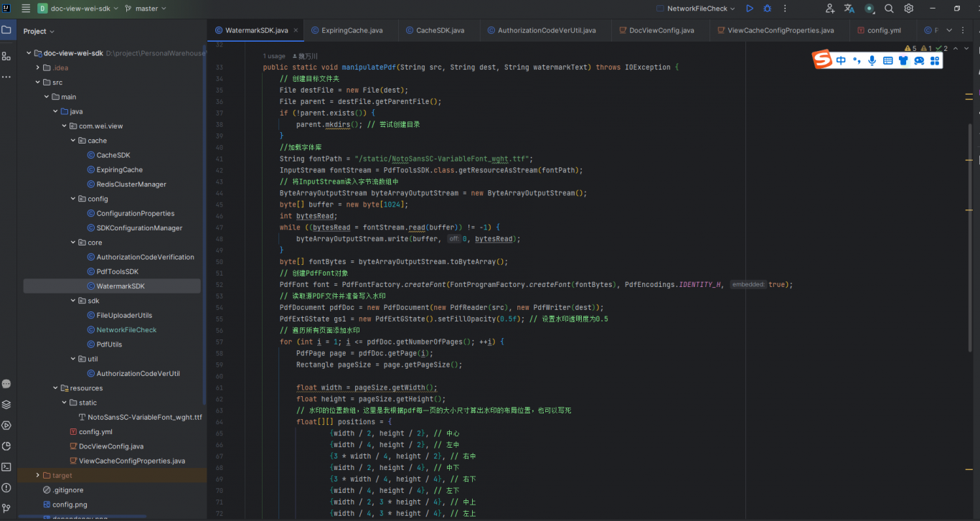This screenshot has width=980, height=521.
Task: Open Search Everywhere magnifier
Action: point(889,9)
